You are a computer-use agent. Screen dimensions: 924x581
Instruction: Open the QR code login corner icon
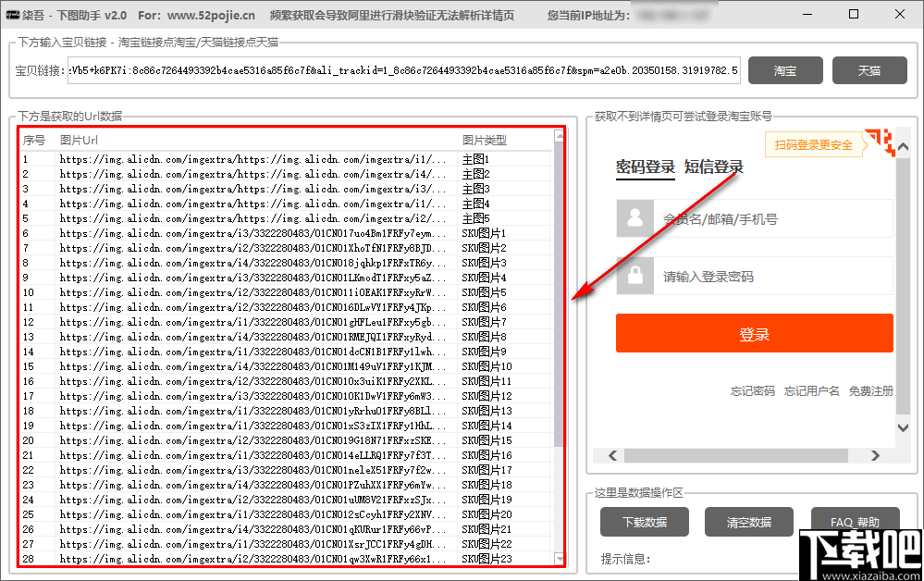(882, 142)
